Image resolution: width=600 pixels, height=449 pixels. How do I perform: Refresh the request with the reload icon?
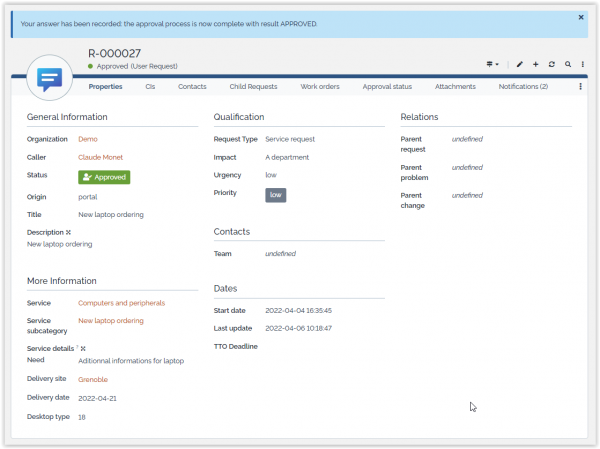pos(551,64)
